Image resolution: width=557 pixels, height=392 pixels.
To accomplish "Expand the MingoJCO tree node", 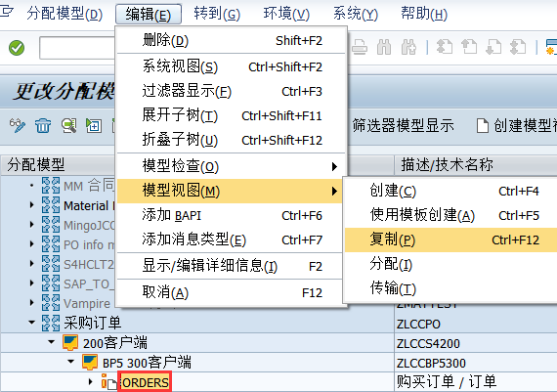I will coord(32,225).
